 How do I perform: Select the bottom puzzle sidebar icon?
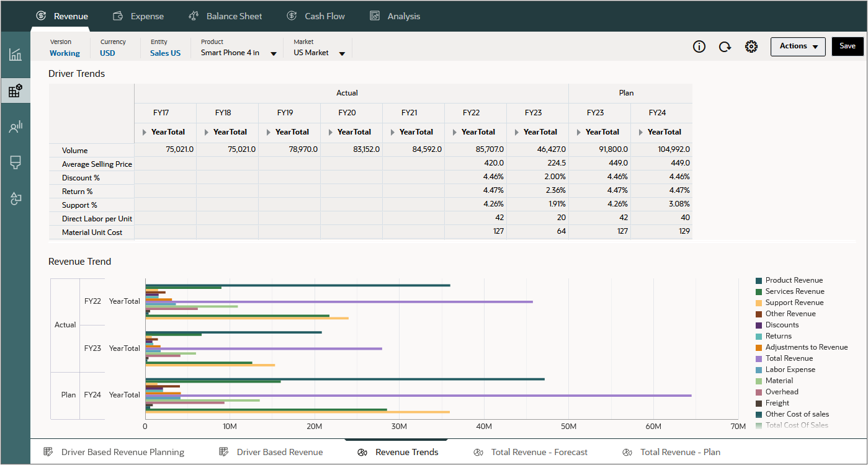coord(16,198)
